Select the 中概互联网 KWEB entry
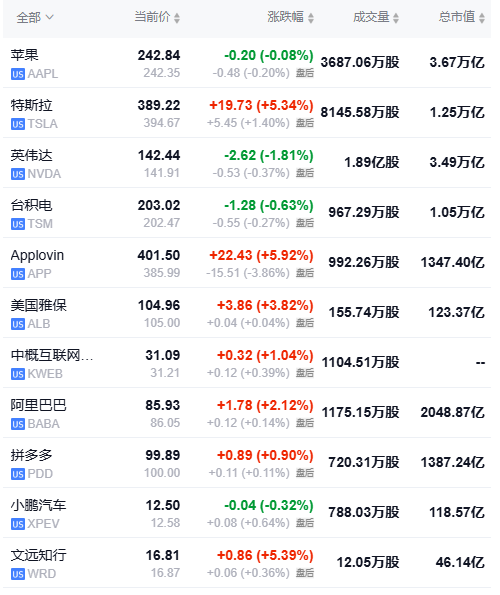This screenshot has height=595, width=500. 247,363
